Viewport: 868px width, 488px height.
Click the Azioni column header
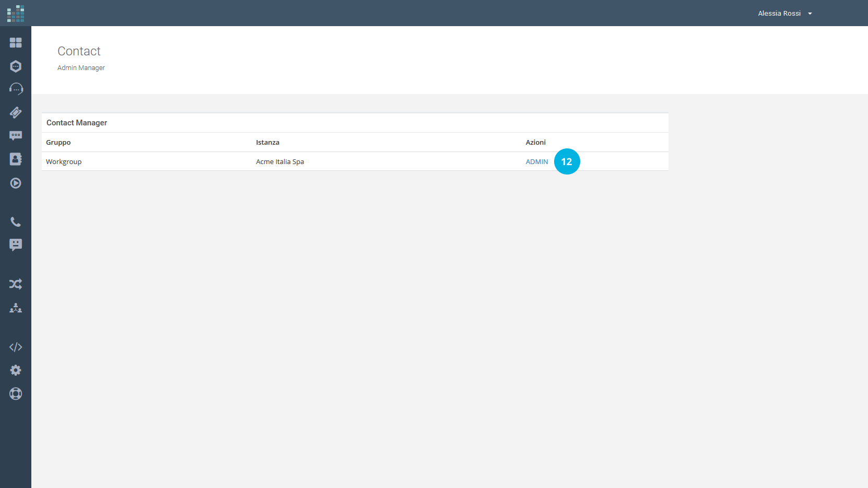click(x=536, y=143)
